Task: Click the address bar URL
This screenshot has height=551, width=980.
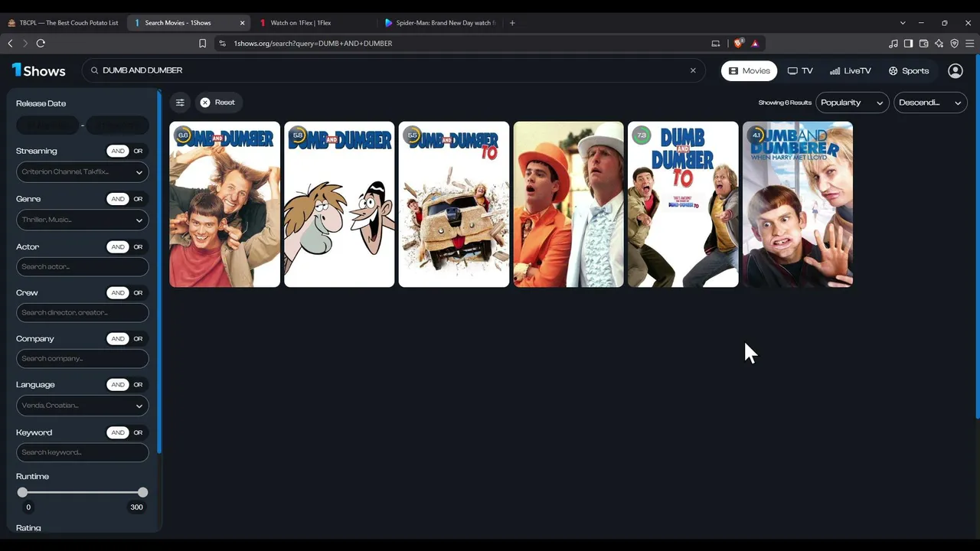Action: (313, 44)
